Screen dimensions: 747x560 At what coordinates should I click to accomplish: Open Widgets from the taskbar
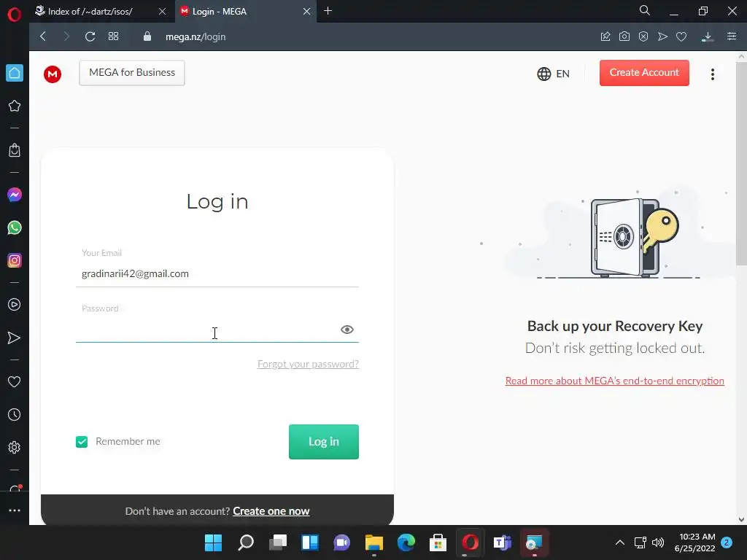pyautogui.click(x=309, y=542)
